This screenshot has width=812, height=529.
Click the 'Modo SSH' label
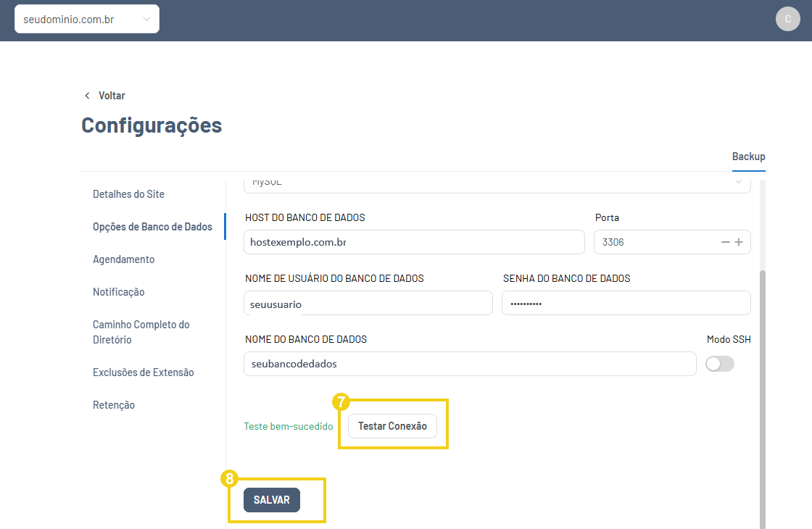[x=729, y=340]
